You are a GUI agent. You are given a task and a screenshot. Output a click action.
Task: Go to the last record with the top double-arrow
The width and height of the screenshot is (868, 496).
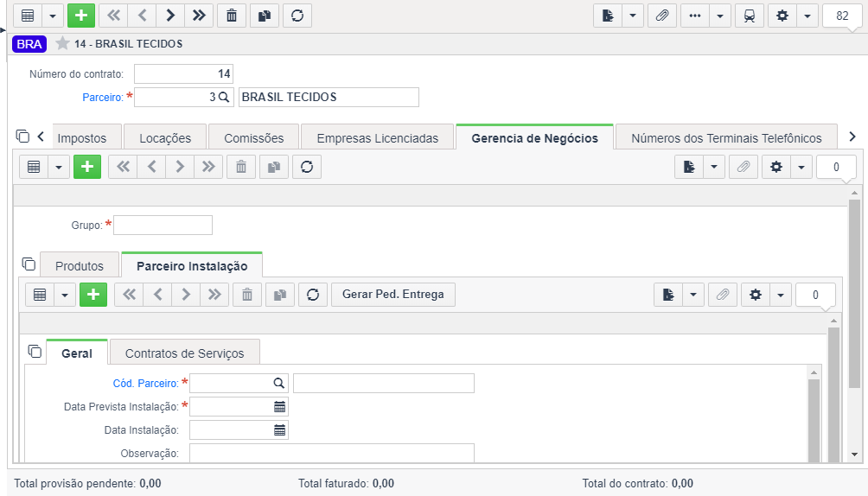199,16
